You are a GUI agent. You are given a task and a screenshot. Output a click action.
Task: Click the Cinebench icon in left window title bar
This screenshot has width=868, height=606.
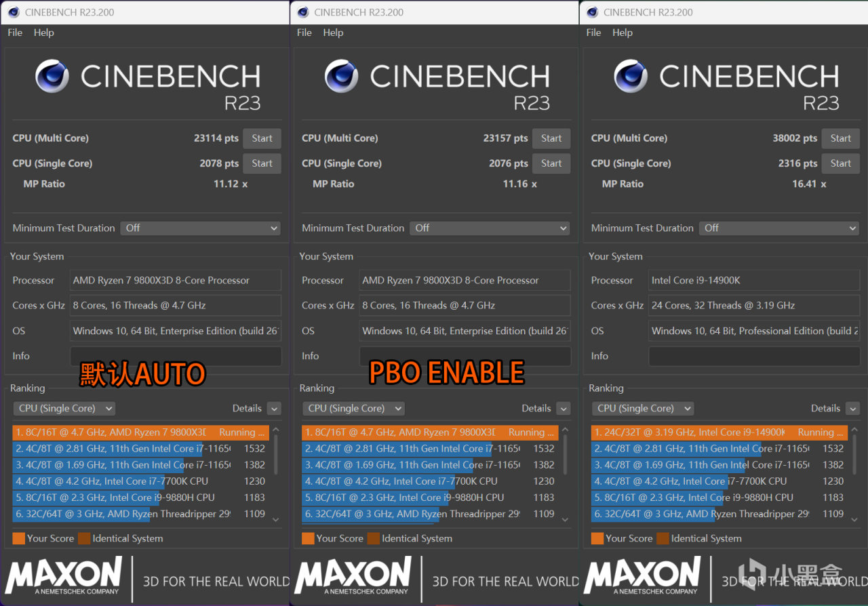point(14,12)
